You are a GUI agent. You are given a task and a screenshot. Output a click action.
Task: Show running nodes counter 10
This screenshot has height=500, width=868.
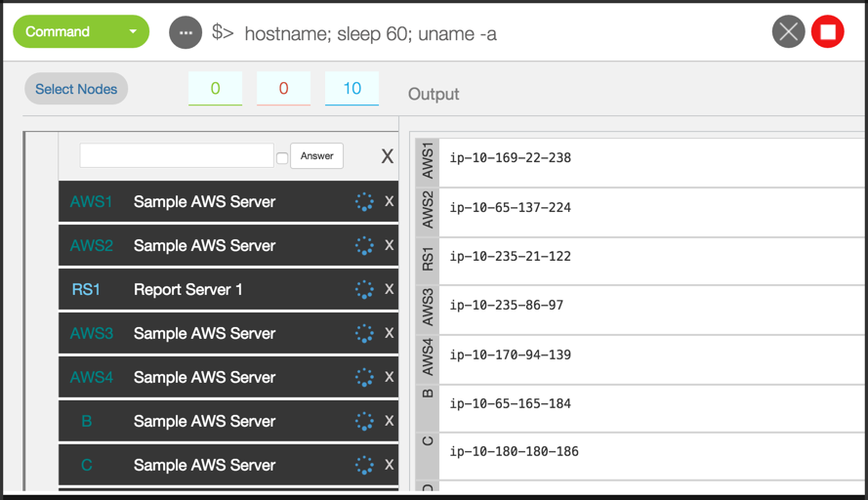click(x=352, y=88)
